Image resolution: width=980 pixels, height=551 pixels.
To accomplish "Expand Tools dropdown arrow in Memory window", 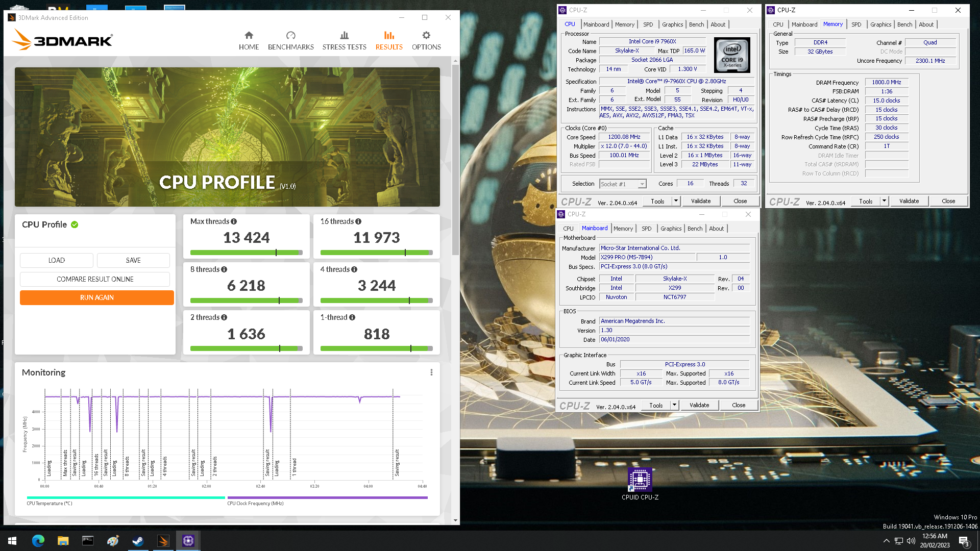I will click(884, 201).
